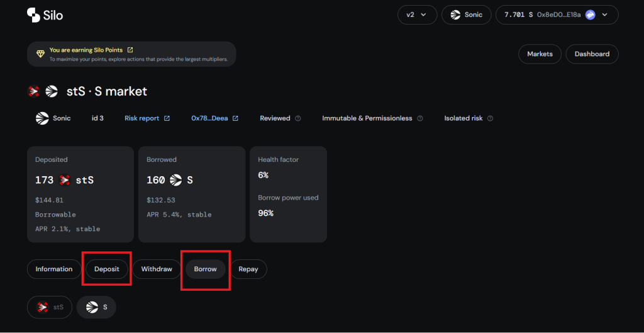Click the 'stS · S market' title
Viewport: 644px width, 333px height.
tap(107, 91)
